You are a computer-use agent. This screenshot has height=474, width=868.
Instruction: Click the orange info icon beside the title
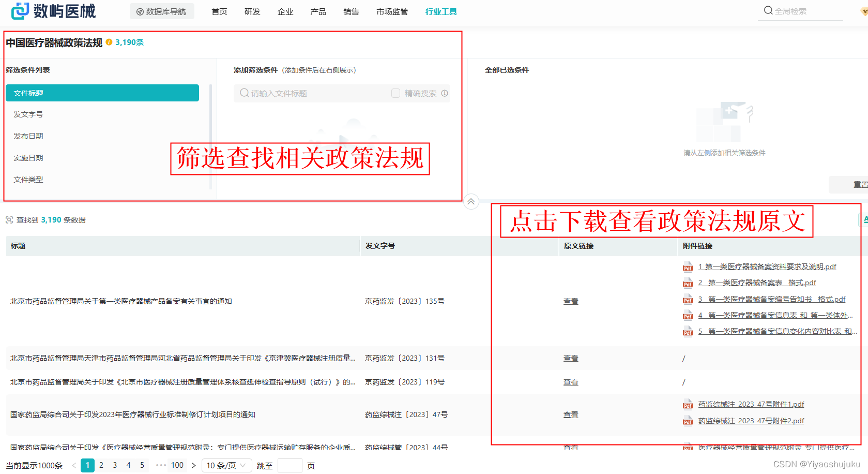(x=109, y=42)
